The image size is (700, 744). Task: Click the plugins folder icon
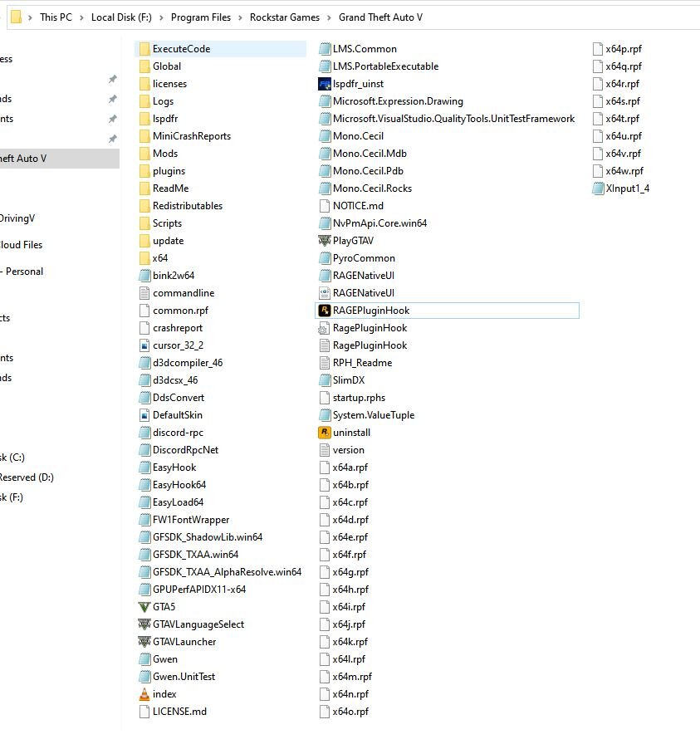coord(144,171)
